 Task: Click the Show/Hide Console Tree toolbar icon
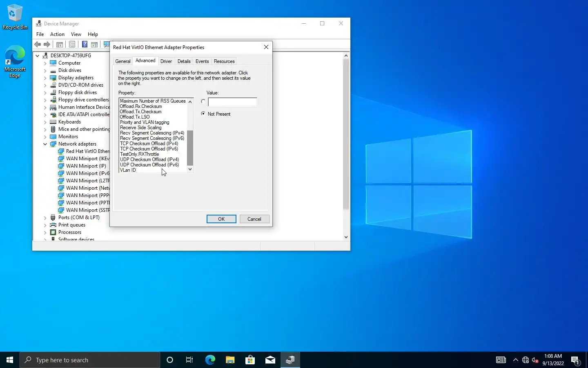(x=60, y=44)
